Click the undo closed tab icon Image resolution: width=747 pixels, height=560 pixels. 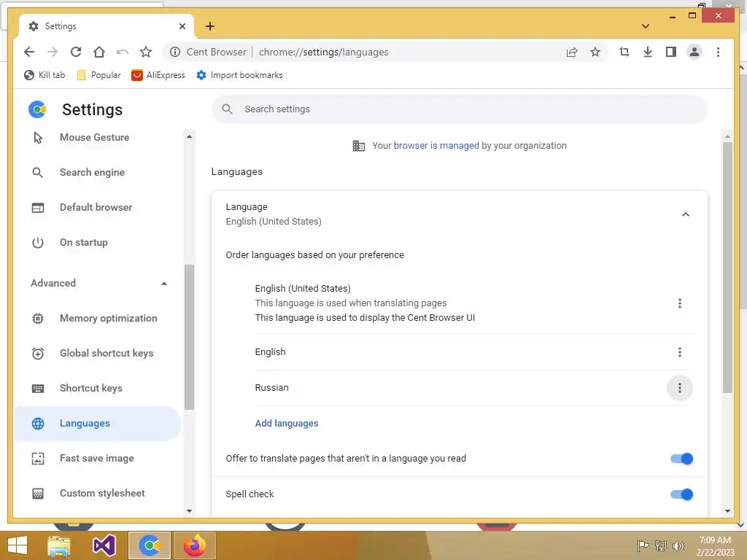(123, 52)
